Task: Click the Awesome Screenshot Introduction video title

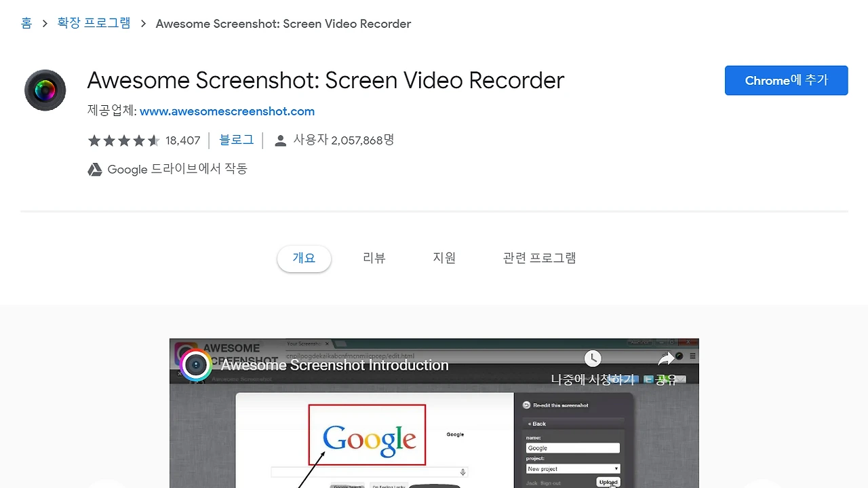Action: click(x=335, y=365)
